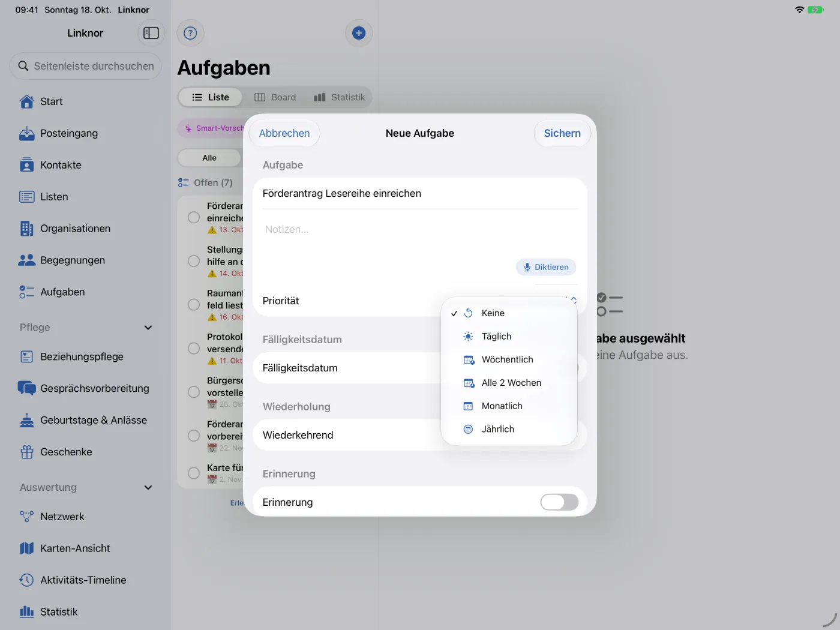This screenshot has width=840, height=630.
Task: Choose Jährlich in the repeat menu
Action: [x=509, y=429]
